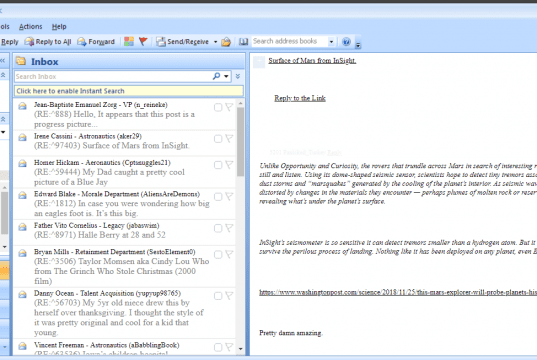Image resolution: width=537 pixels, height=360 pixels.
Task: Open the Jean-Baptiste Emanuel Zorg email
Action: [124, 114]
